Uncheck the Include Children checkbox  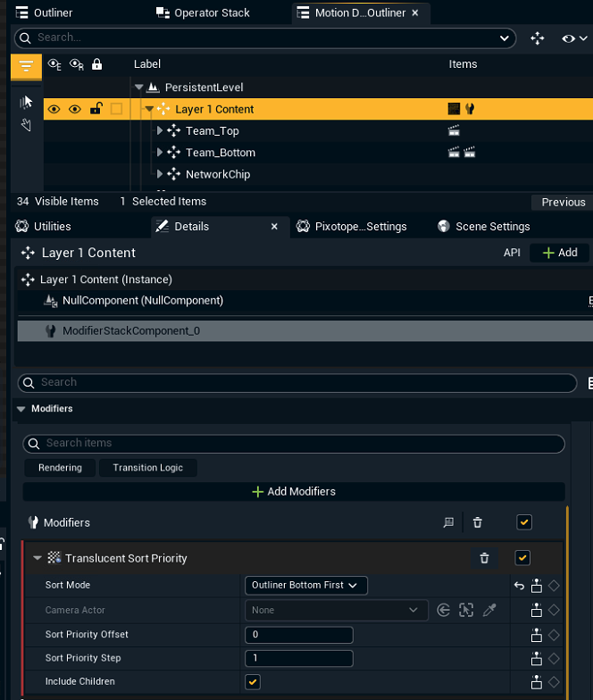click(x=253, y=681)
